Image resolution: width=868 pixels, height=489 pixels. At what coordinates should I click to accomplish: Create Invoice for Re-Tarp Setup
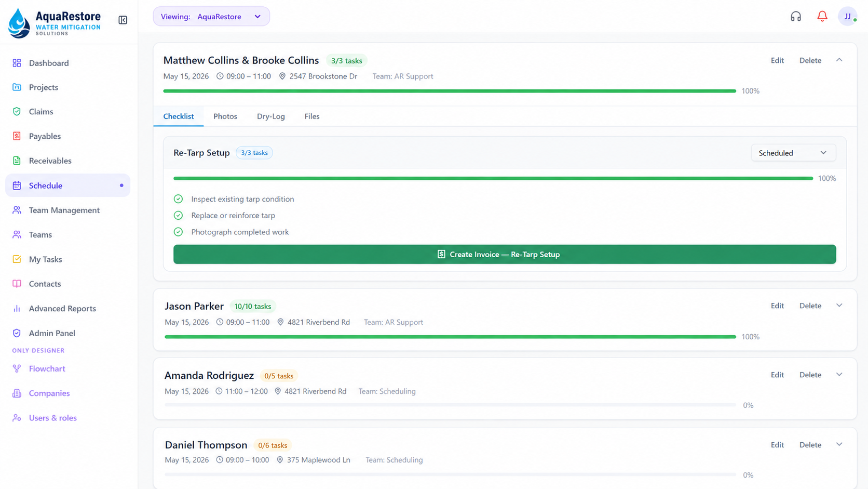pyautogui.click(x=505, y=254)
